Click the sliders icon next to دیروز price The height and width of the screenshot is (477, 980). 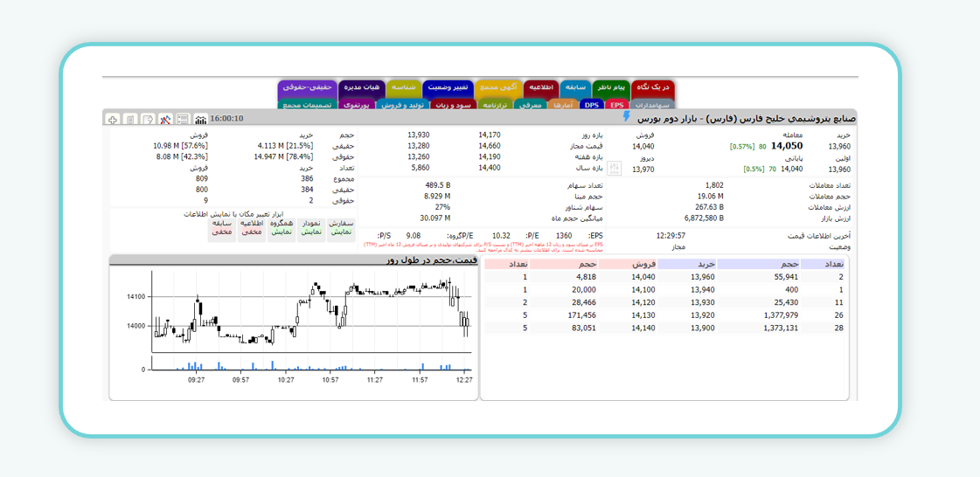pos(614,168)
